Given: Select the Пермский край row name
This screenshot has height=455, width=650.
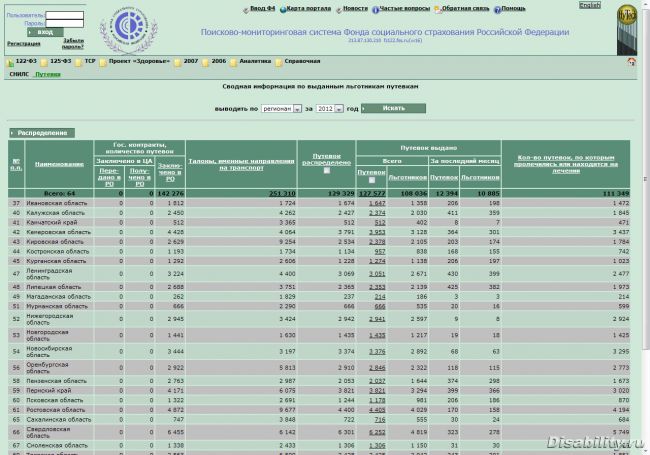Looking at the screenshot, I should pos(49,391).
